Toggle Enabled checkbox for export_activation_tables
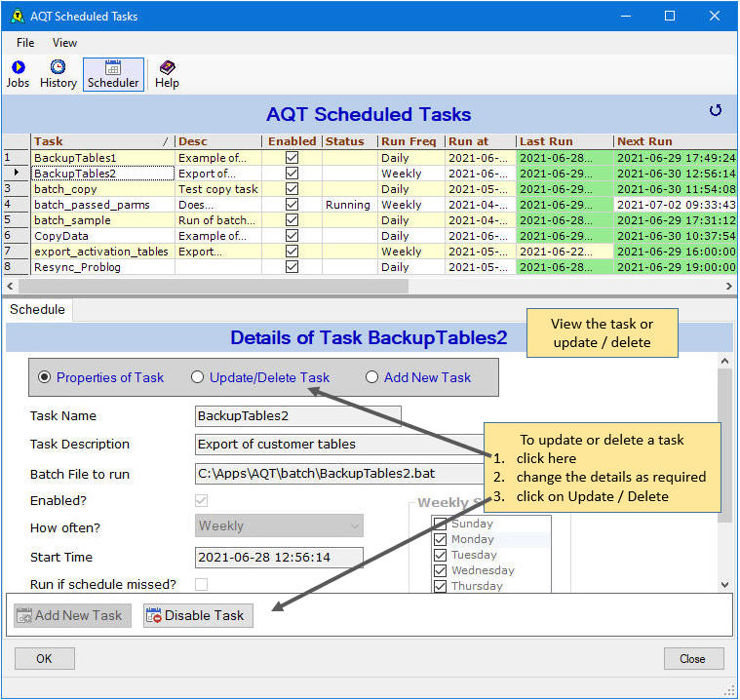 pyautogui.click(x=292, y=252)
